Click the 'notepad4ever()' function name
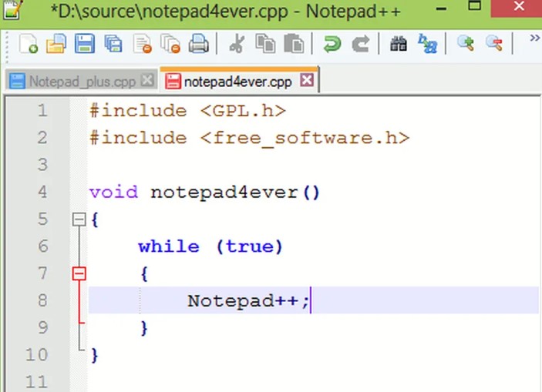This screenshot has width=542, height=392. [x=235, y=193]
